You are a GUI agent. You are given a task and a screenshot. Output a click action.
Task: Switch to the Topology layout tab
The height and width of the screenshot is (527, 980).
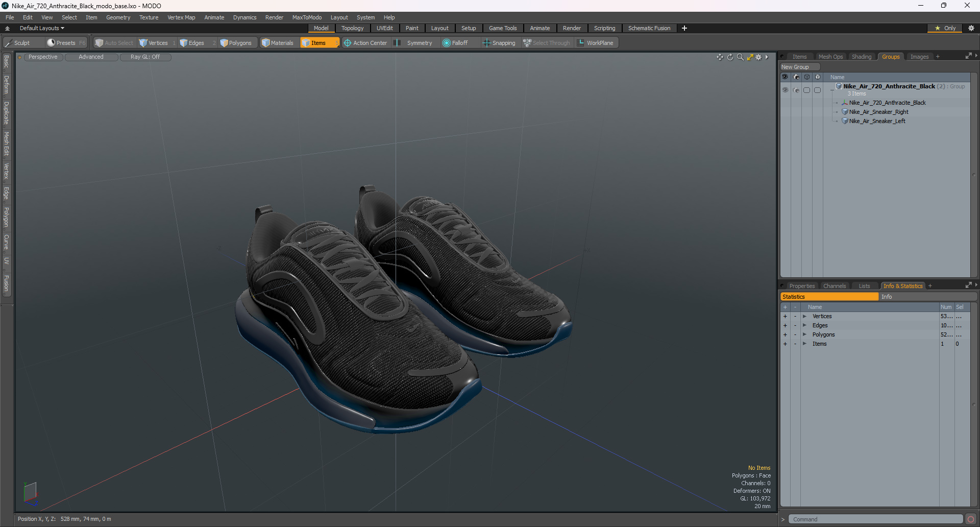click(353, 28)
